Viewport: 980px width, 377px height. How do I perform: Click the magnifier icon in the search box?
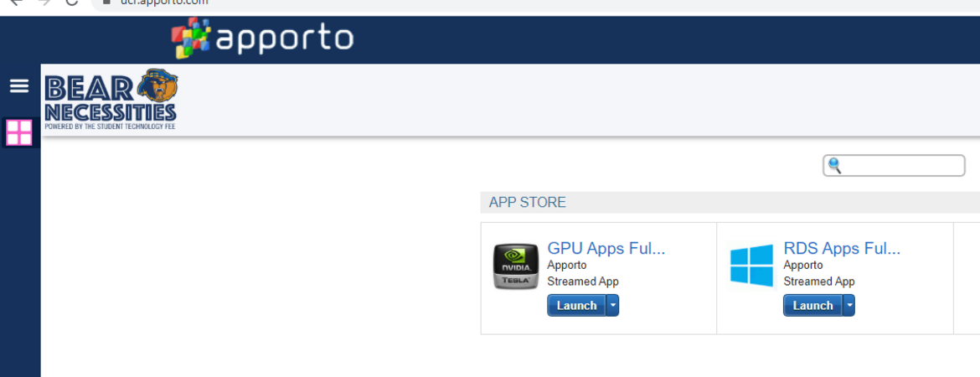[834, 166]
